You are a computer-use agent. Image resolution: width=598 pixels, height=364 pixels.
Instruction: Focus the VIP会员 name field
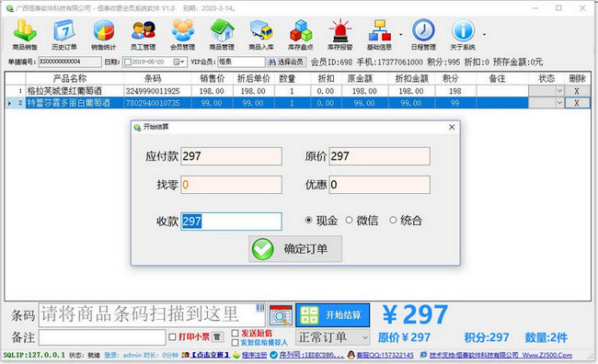tap(241, 62)
